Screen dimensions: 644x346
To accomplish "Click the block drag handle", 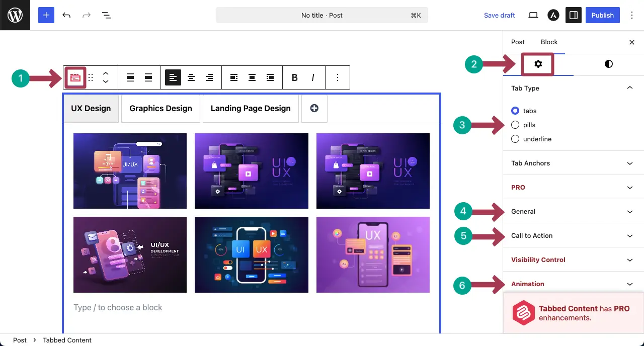I will pos(91,78).
